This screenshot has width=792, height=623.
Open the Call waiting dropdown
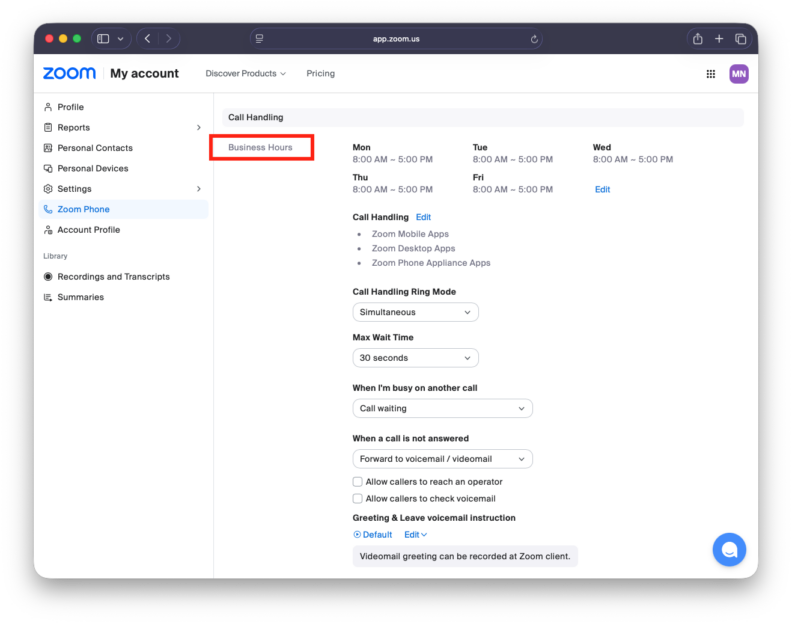click(x=442, y=408)
